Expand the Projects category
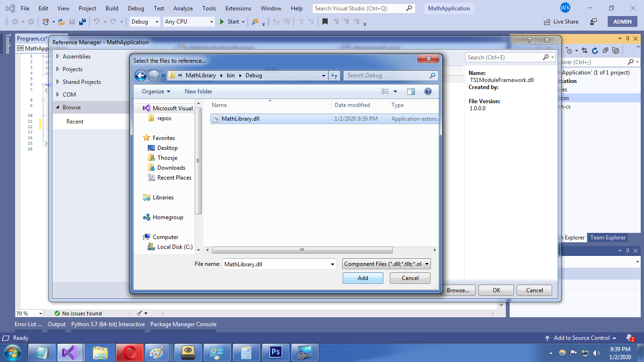Viewport: 644px width, 362px height. [58, 69]
